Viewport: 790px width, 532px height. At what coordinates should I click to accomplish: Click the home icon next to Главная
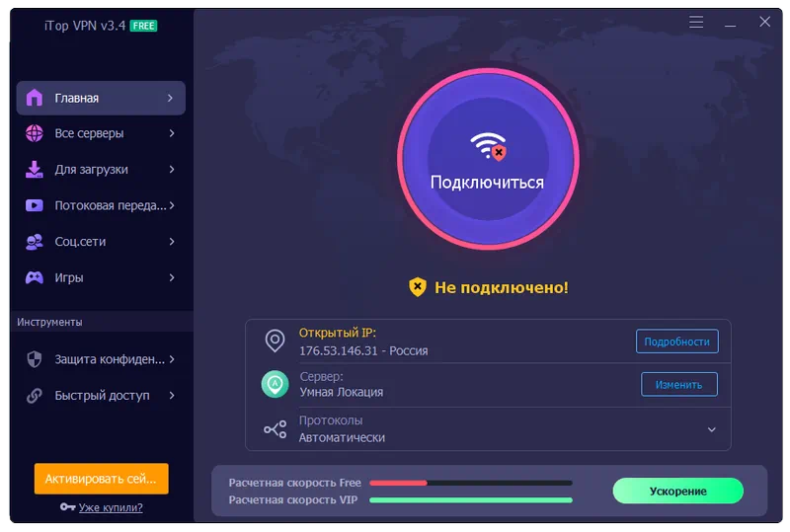click(35, 98)
